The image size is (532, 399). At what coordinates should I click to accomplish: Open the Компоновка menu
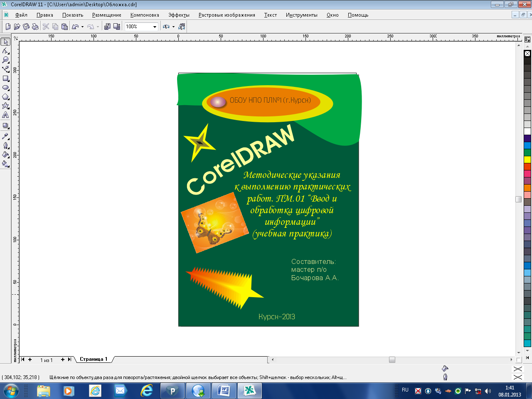pos(145,15)
